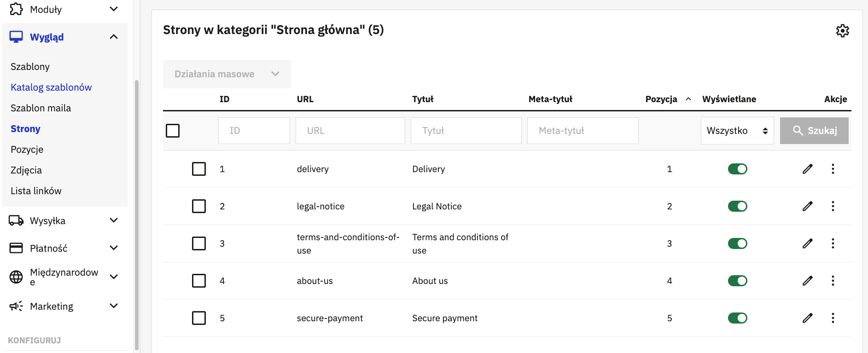Image resolution: width=868 pixels, height=353 pixels.
Task: Click the Wygląd monitor icon in sidebar
Action: tap(16, 37)
